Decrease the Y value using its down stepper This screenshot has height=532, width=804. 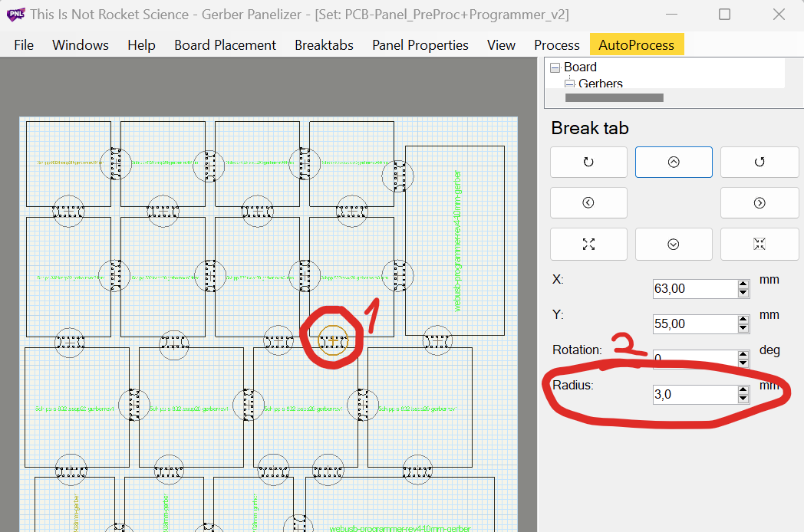pyautogui.click(x=742, y=327)
